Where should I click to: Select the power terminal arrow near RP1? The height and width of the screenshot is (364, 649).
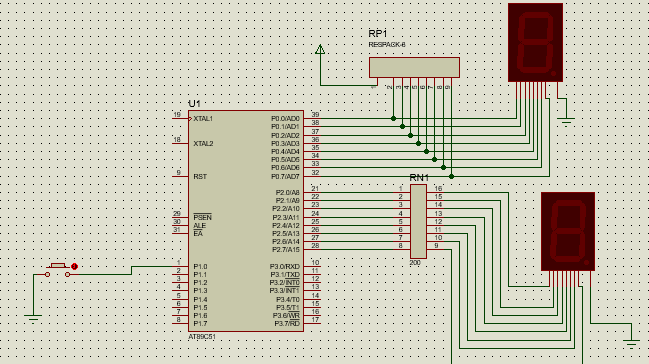(320, 50)
